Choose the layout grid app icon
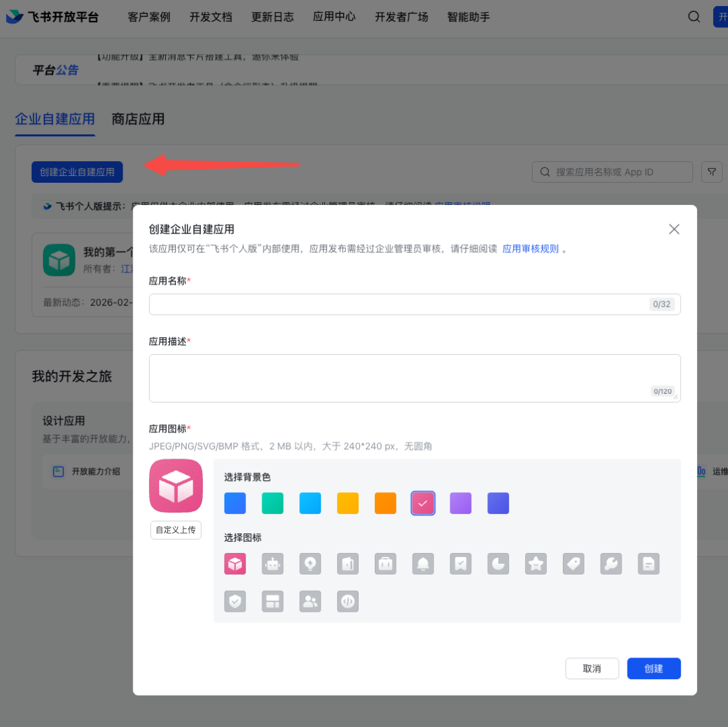 click(x=272, y=601)
